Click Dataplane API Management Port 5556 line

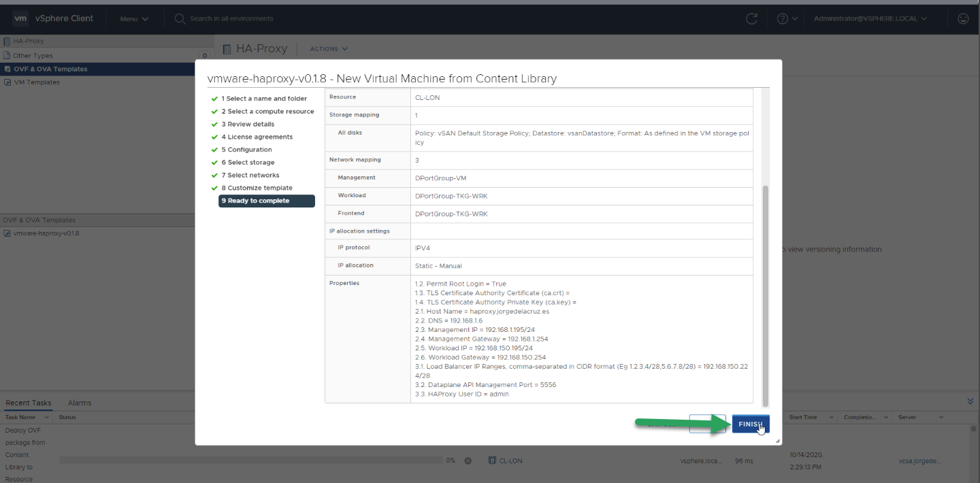point(485,385)
